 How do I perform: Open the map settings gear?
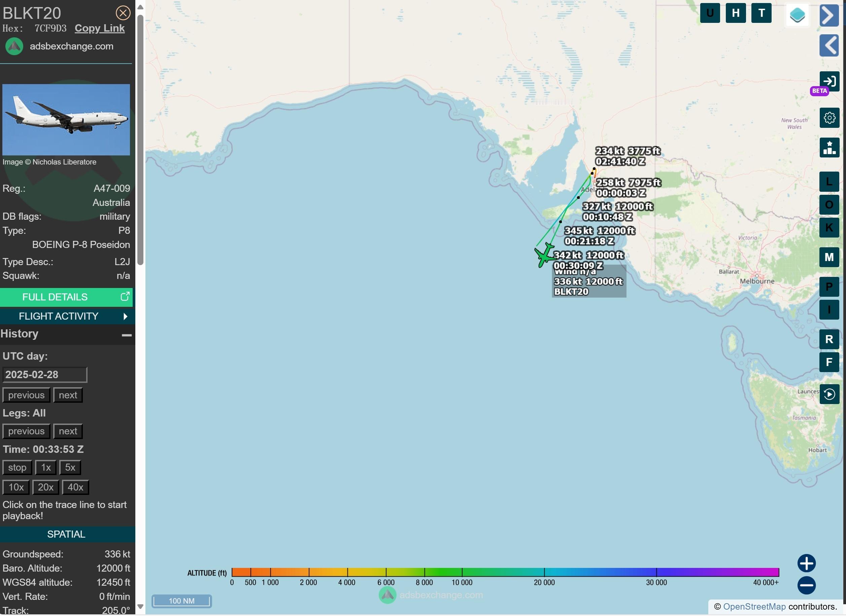[829, 118]
